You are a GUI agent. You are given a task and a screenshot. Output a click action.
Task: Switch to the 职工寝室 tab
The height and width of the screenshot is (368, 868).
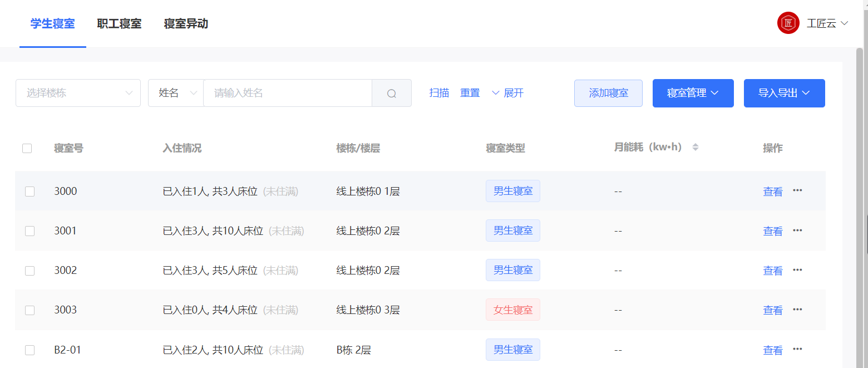[119, 24]
